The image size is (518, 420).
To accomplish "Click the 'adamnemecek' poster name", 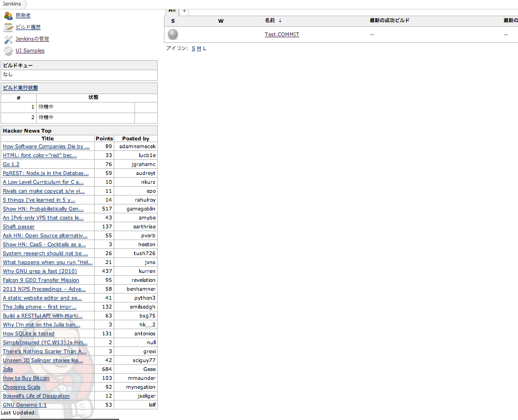I will click(x=137, y=146).
